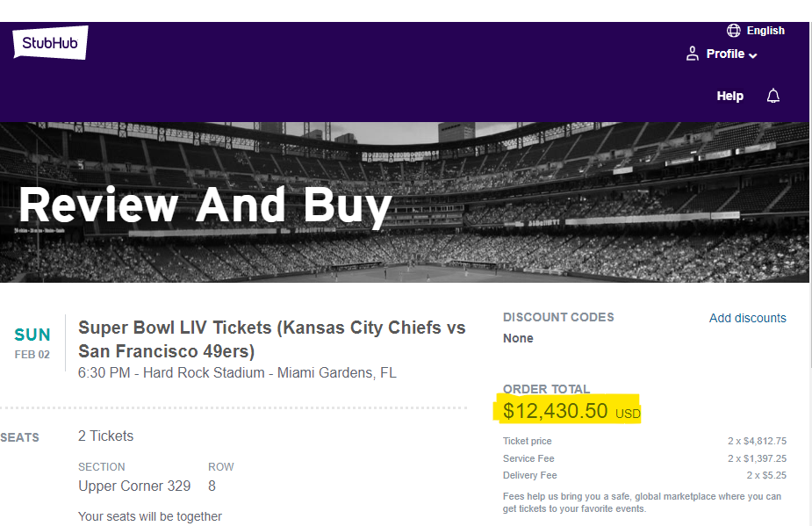This screenshot has height=526, width=812.
Task: Click the SUN FEB 02 date
Action: tap(32, 342)
